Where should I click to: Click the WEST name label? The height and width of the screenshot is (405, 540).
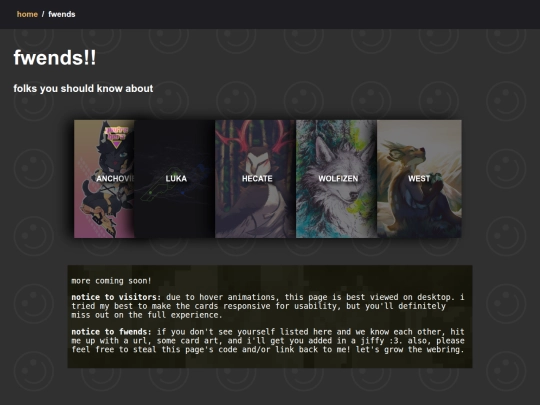[x=419, y=179]
